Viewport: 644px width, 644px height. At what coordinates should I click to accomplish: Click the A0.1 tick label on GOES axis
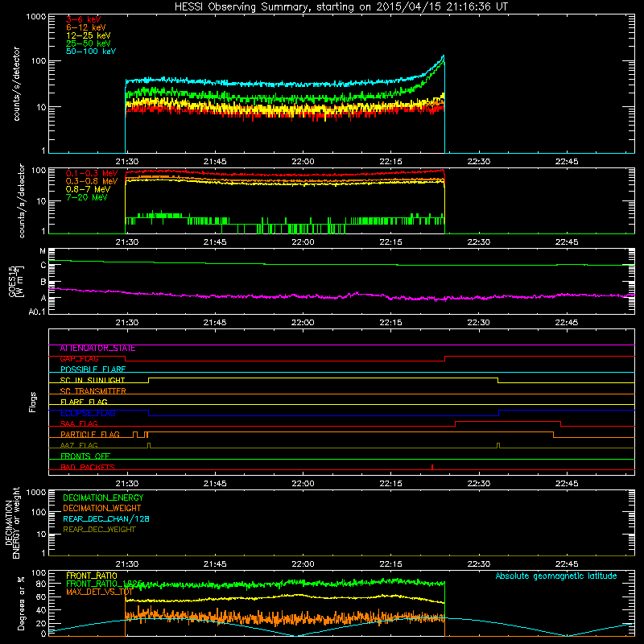[37, 312]
